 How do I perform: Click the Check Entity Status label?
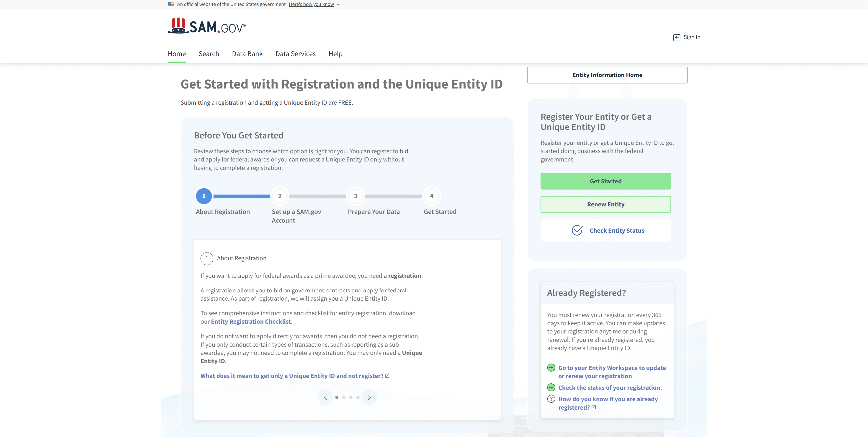(x=617, y=231)
